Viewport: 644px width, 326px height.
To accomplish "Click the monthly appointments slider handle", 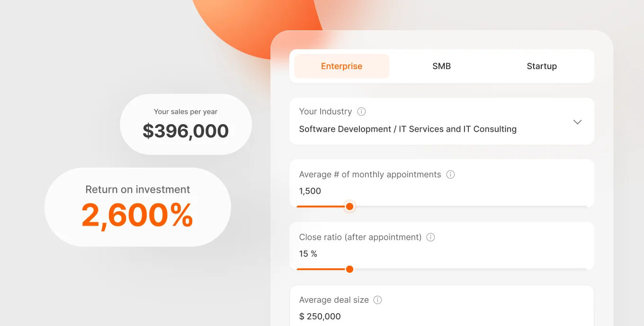I will click(349, 207).
